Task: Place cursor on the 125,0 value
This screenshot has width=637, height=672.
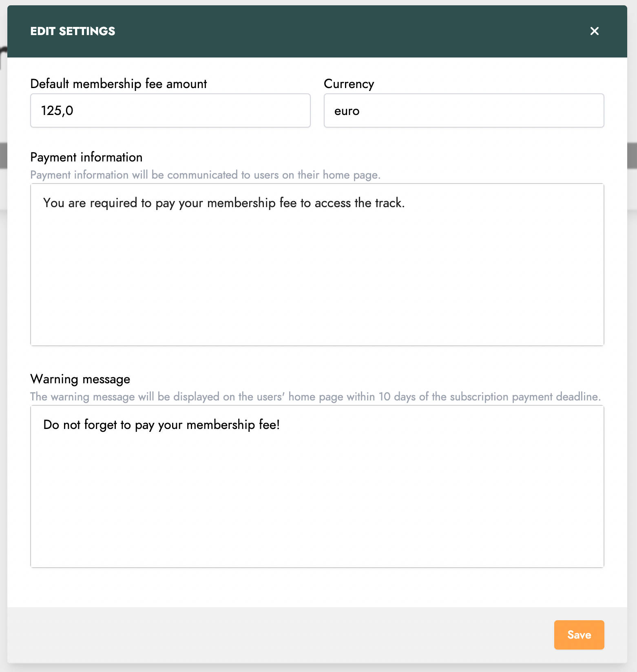Action: [57, 111]
